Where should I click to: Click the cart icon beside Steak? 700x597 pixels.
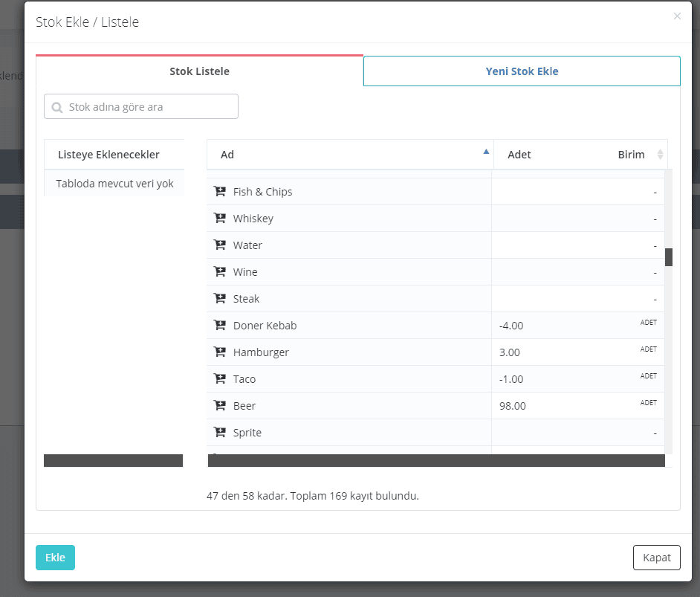click(220, 299)
